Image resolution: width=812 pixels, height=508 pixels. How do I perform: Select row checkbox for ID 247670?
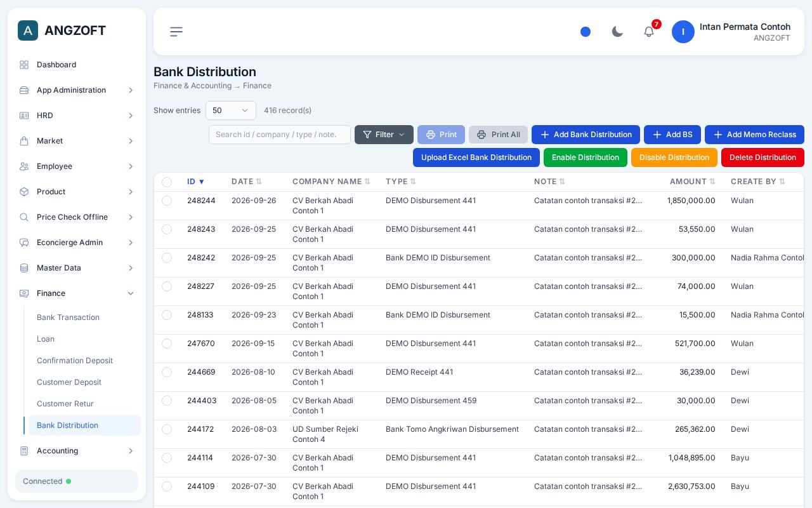click(x=167, y=344)
